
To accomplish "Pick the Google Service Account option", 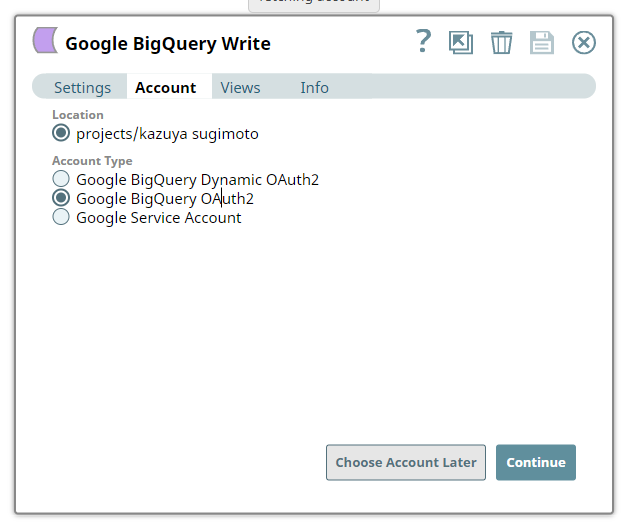I will pyautogui.click(x=61, y=217).
